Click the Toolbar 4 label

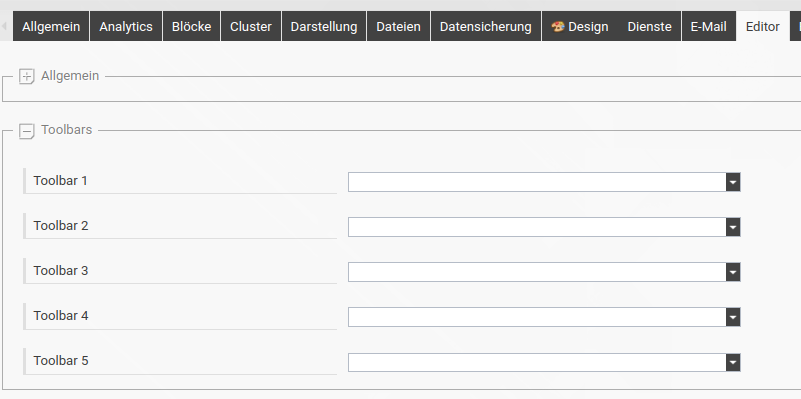(61, 315)
